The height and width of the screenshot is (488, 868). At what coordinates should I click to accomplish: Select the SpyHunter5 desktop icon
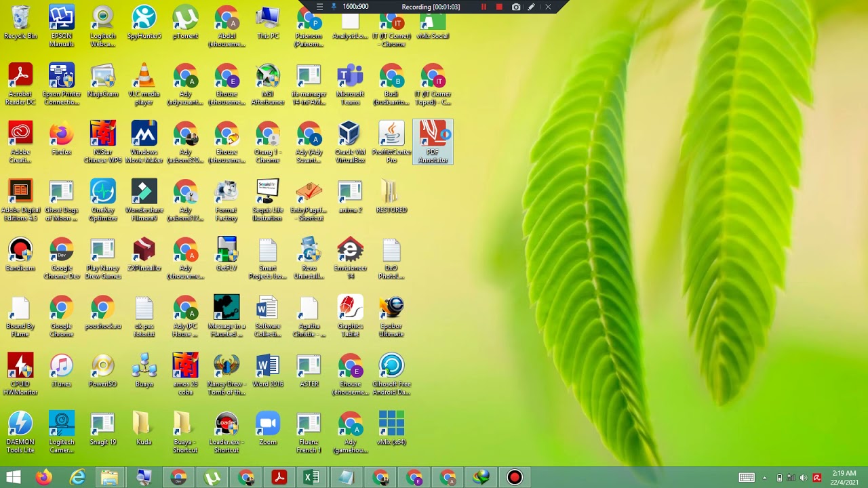pyautogui.click(x=144, y=22)
